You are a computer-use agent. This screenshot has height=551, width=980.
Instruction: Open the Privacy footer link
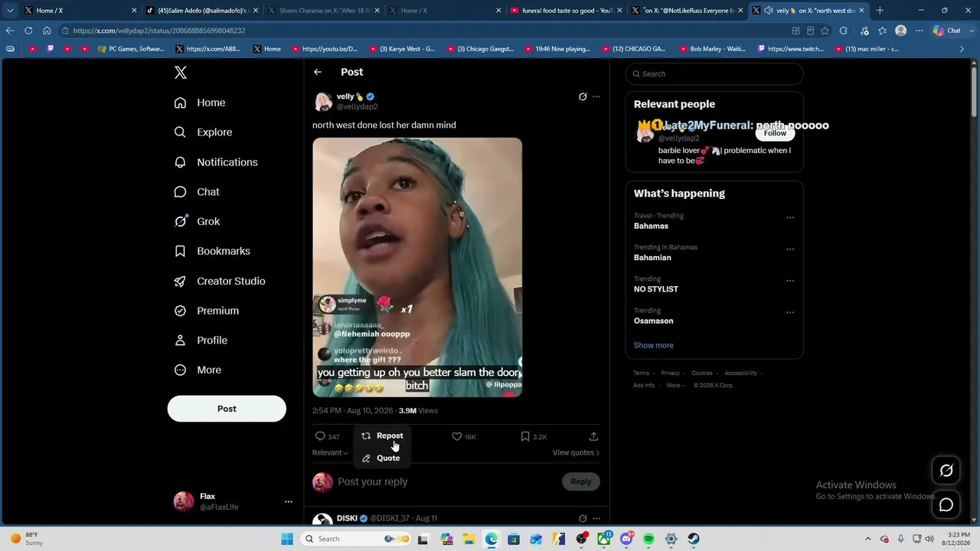coord(670,373)
